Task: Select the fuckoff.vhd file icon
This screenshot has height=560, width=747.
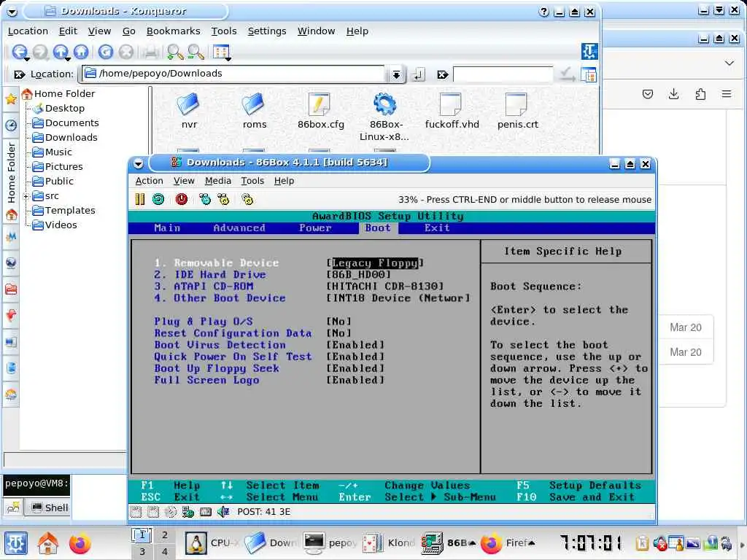Action: pyautogui.click(x=451, y=104)
